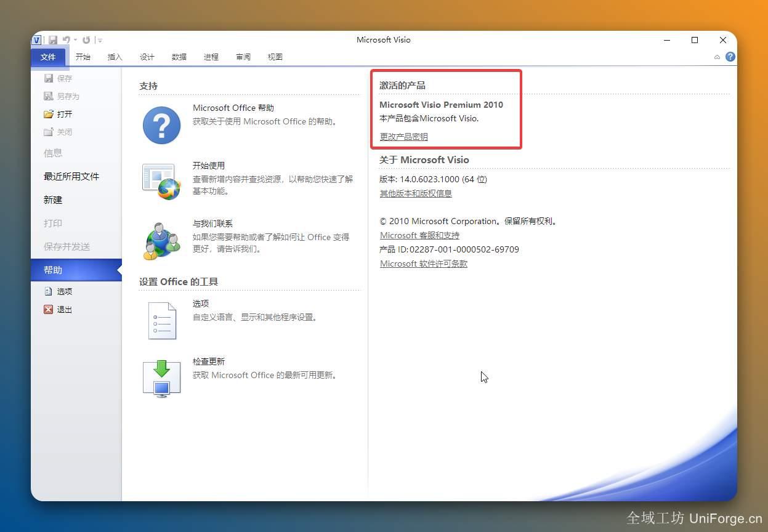768x532 pixels.
Task: Click the 激活的产品 heading
Action: point(402,85)
